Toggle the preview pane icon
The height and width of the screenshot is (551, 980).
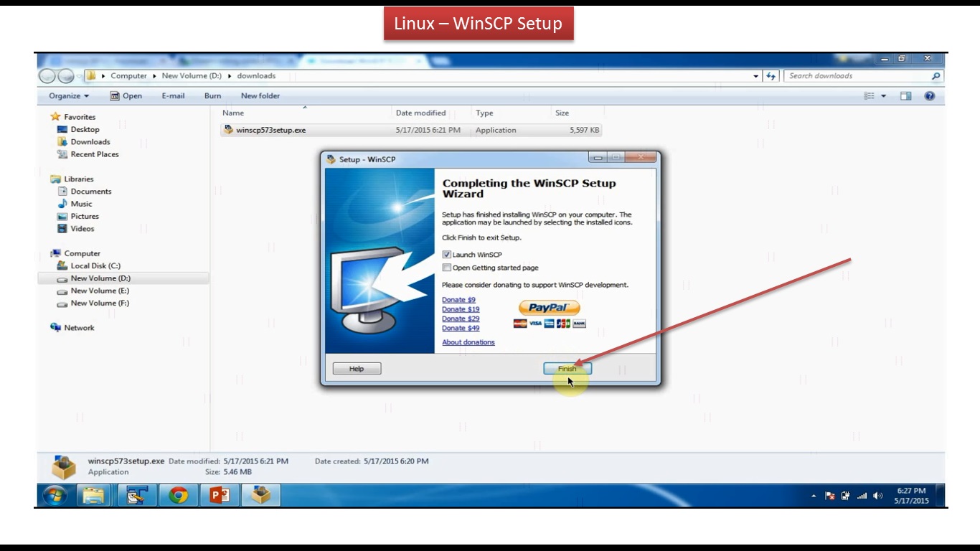click(x=905, y=96)
